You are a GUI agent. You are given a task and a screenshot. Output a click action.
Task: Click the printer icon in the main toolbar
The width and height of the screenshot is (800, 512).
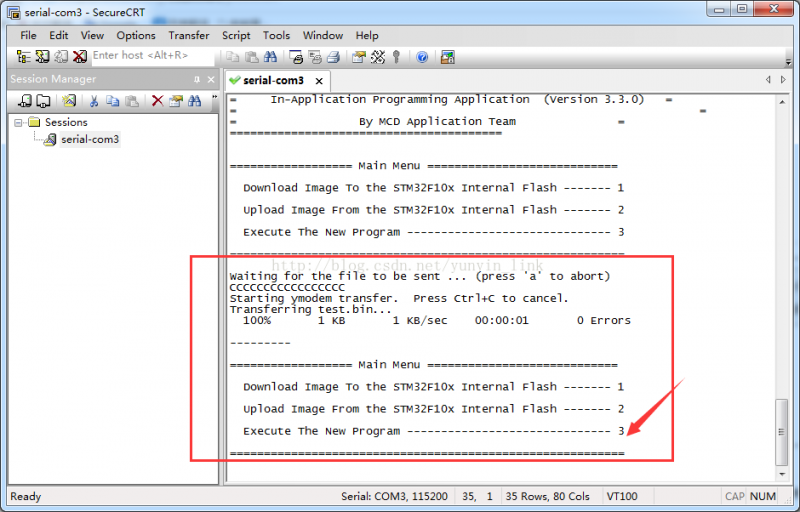coord(333,57)
